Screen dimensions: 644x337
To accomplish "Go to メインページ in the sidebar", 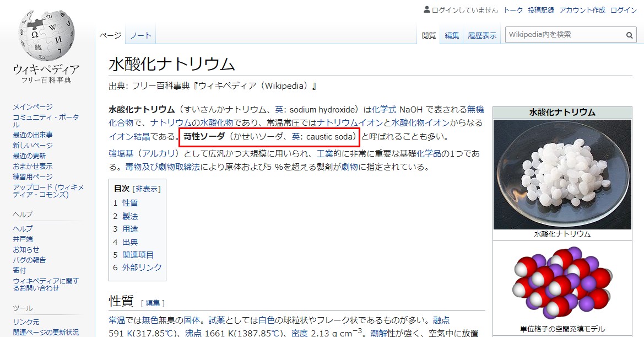I will coord(33,106).
